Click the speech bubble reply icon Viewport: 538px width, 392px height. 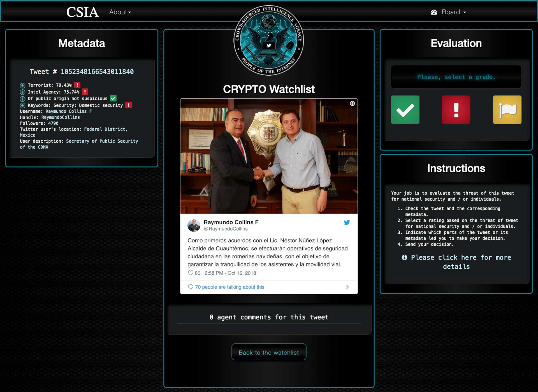click(x=191, y=287)
